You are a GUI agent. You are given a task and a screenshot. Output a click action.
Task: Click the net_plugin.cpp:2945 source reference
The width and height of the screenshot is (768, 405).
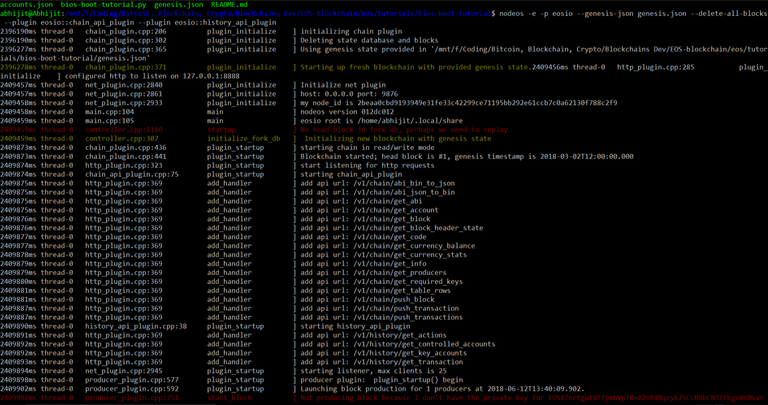[124, 371]
